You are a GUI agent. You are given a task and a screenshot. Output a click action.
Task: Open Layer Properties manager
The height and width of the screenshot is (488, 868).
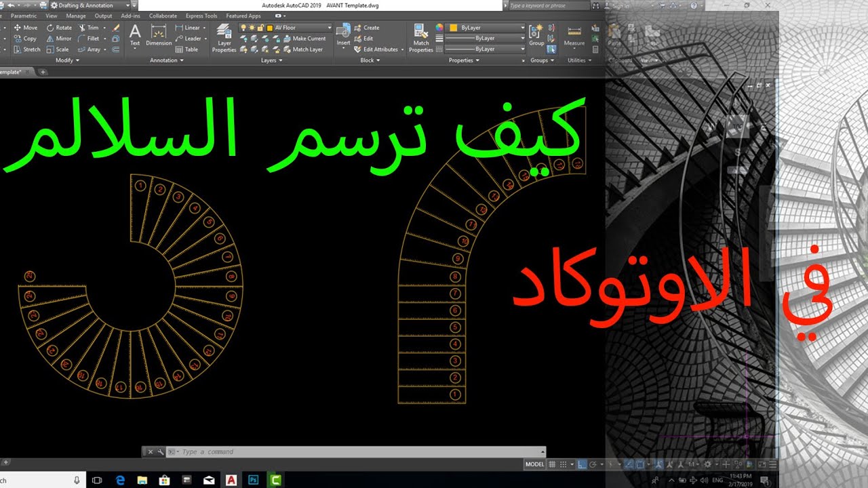pyautogui.click(x=224, y=38)
